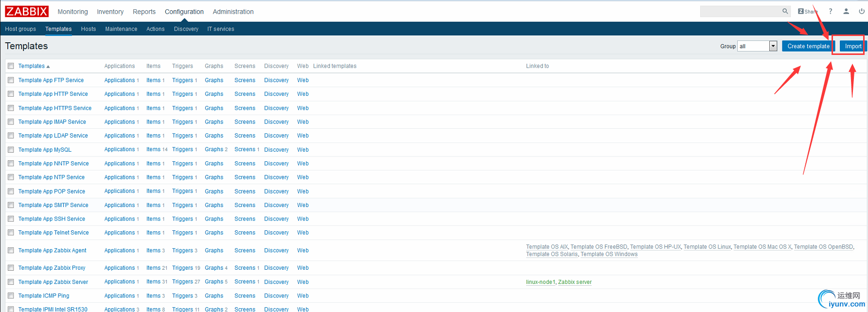
Task: Open the Discovery submenu tab
Action: pyautogui.click(x=186, y=29)
